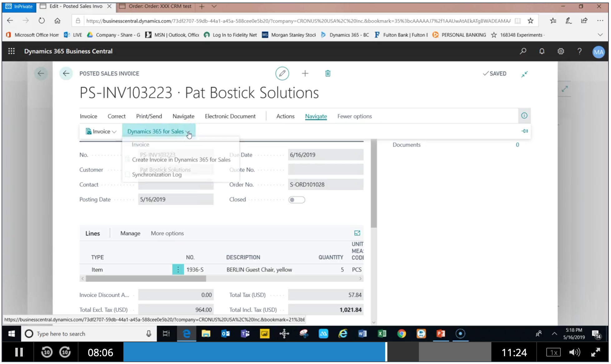Select Synchronization Log menu entry
611x364 pixels.
click(x=156, y=175)
